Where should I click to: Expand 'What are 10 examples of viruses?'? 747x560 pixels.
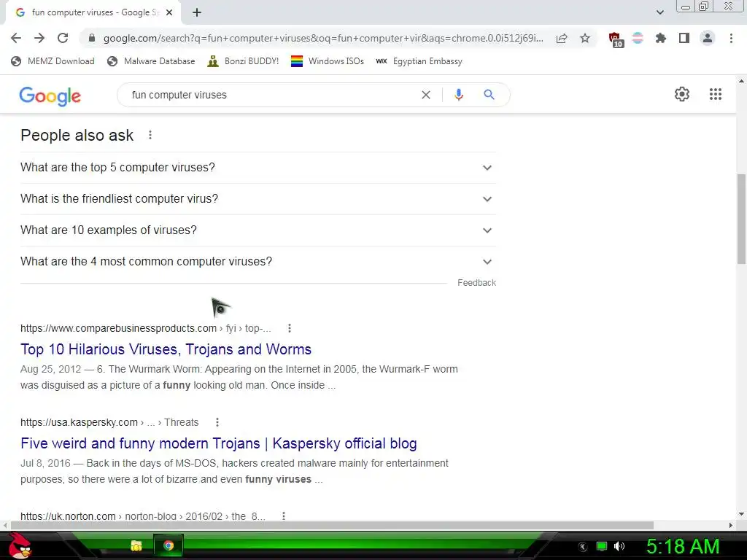pyautogui.click(x=258, y=230)
